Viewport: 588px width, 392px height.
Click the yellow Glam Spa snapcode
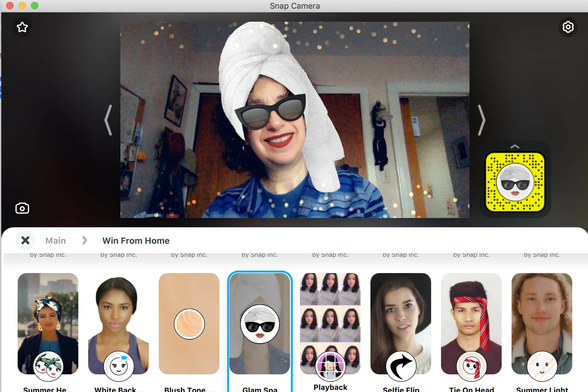[x=515, y=182]
